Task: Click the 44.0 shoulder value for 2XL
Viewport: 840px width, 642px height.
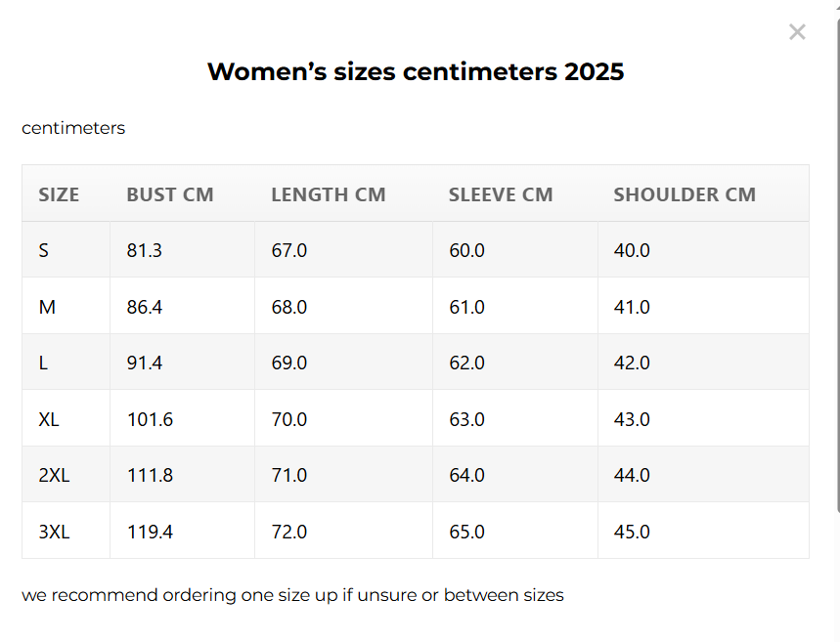Action: click(632, 475)
